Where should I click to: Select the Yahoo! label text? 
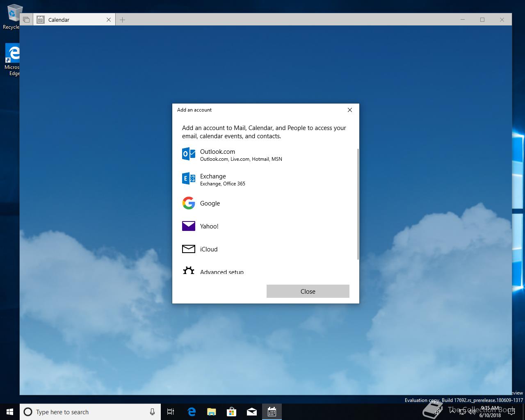(x=209, y=226)
